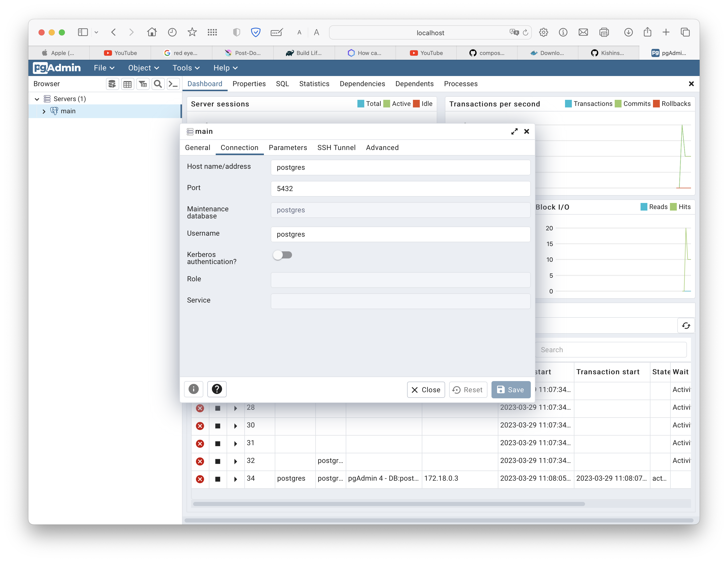Screen dimensions: 728x562
Task: Open the help question mark button
Action: tap(217, 389)
